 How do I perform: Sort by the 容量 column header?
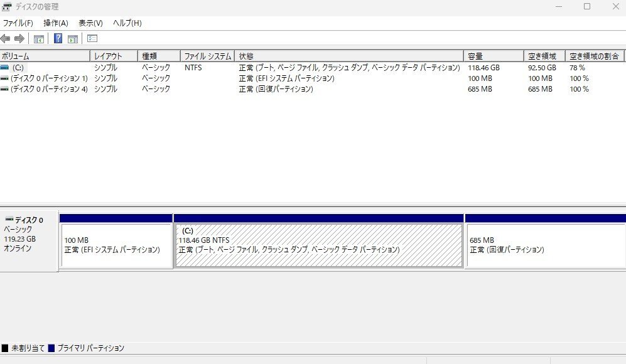[494, 56]
